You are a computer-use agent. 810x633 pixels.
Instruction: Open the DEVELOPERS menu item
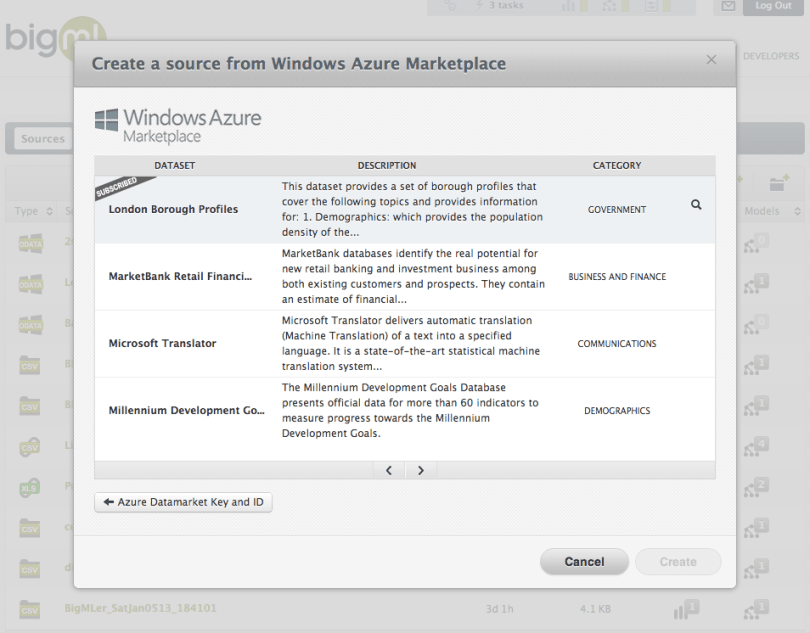(x=770, y=56)
